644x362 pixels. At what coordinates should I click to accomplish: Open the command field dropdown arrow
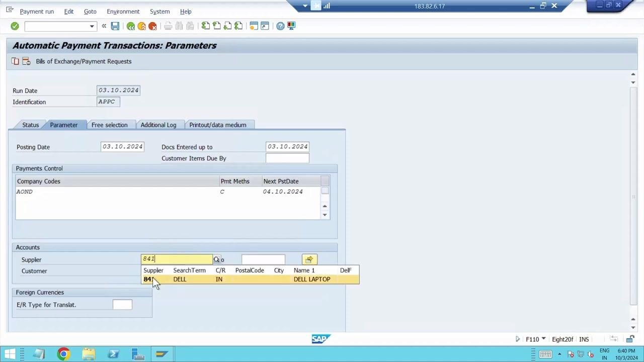point(92,26)
